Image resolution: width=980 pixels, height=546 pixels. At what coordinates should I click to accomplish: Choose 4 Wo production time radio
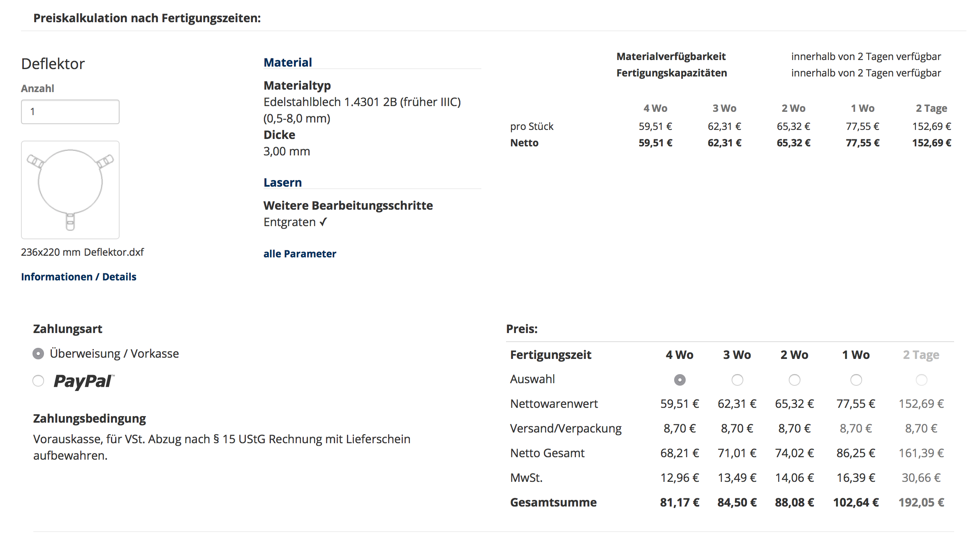pyautogui.click(x=680, y=380)
